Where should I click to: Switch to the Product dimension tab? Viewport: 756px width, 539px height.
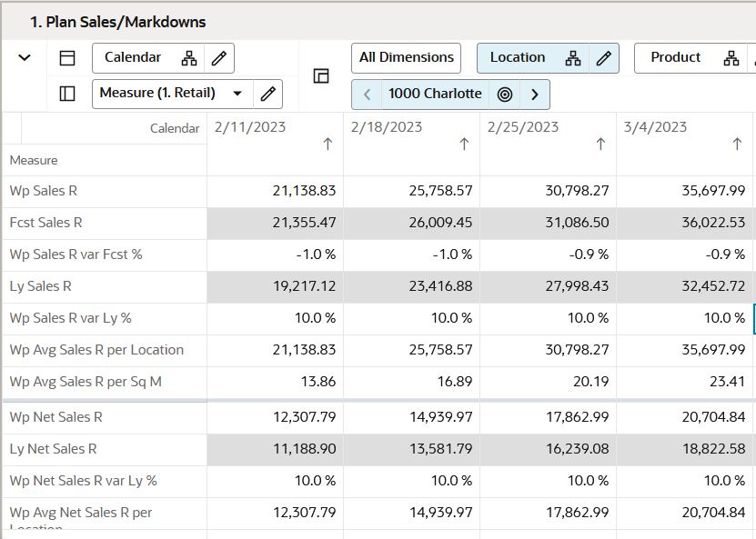coord(675,57)
